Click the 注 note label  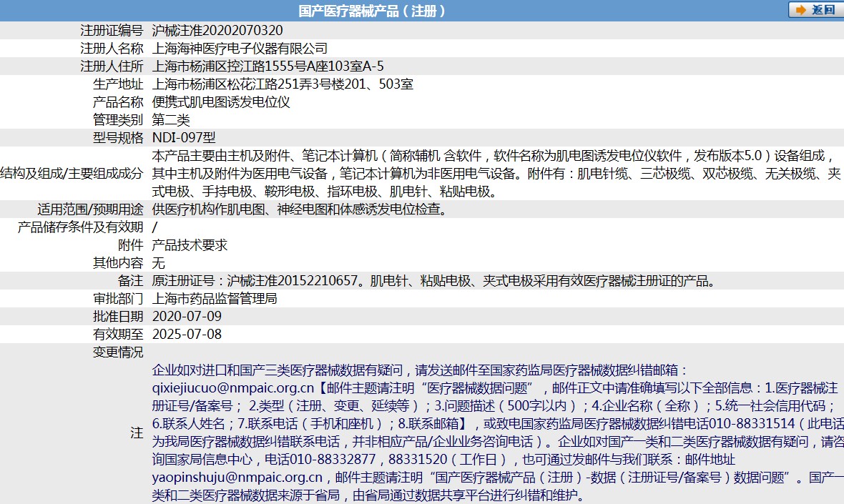137,433
